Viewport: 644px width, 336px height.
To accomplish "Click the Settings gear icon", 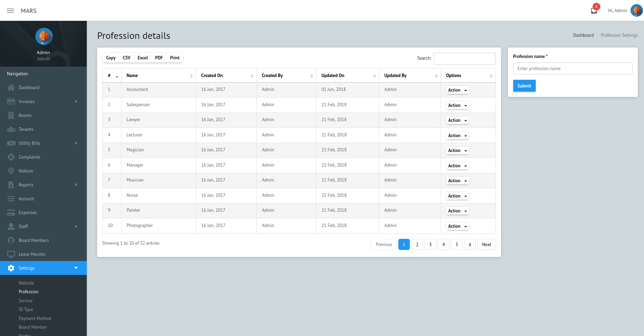I will click(11, 268).
